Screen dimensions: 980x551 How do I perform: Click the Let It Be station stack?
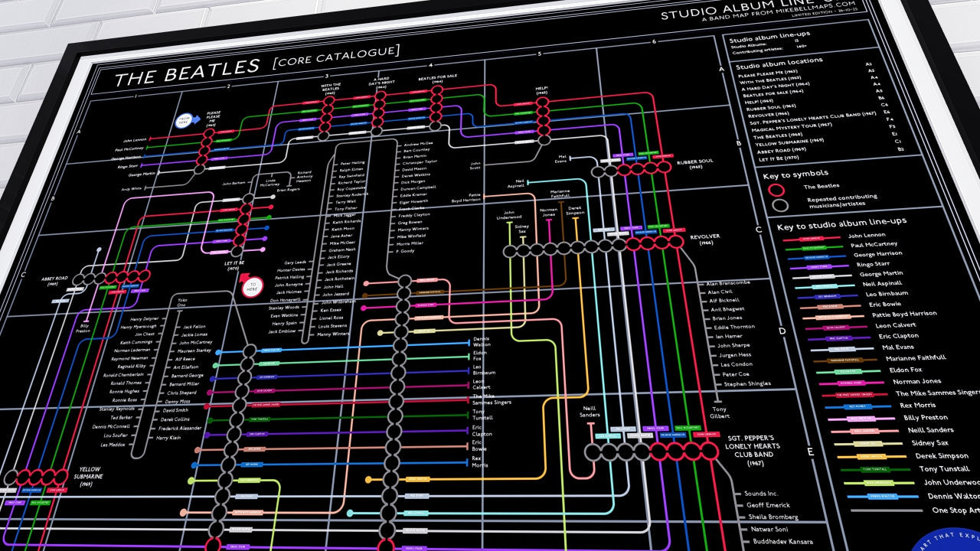coord(243,224)
